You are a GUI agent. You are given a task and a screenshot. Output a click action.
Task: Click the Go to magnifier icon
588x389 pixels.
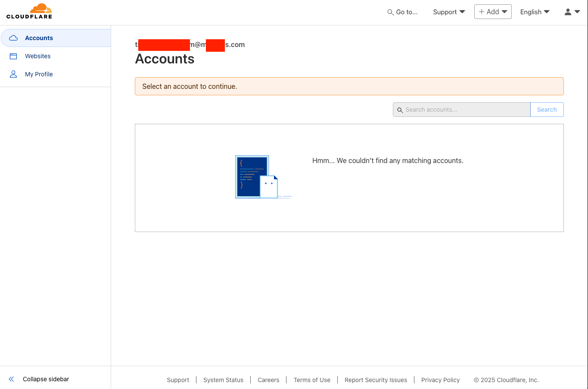coord(390,12)
